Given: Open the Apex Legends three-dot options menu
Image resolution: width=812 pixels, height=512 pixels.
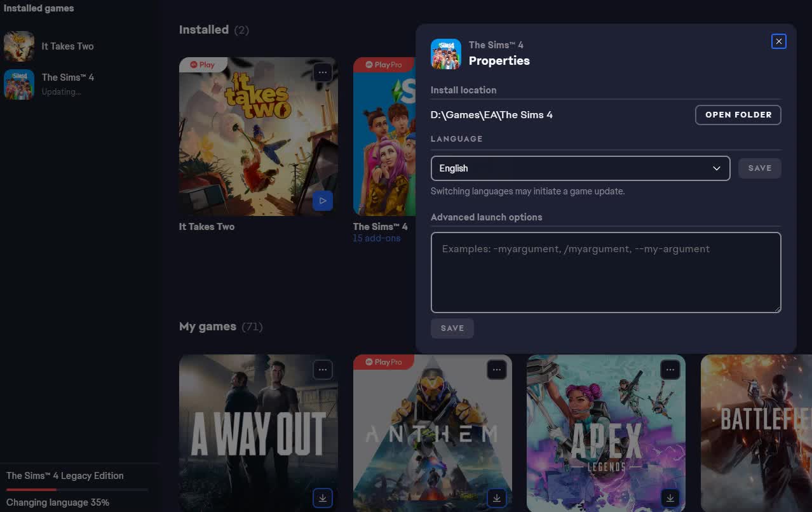Looking at the screenshot, I should (670, 369).
